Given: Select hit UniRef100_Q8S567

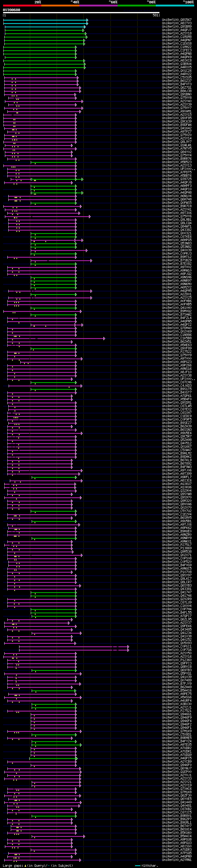Looking at the screenshot, I should pyautogui.click(x=177, y=20).
